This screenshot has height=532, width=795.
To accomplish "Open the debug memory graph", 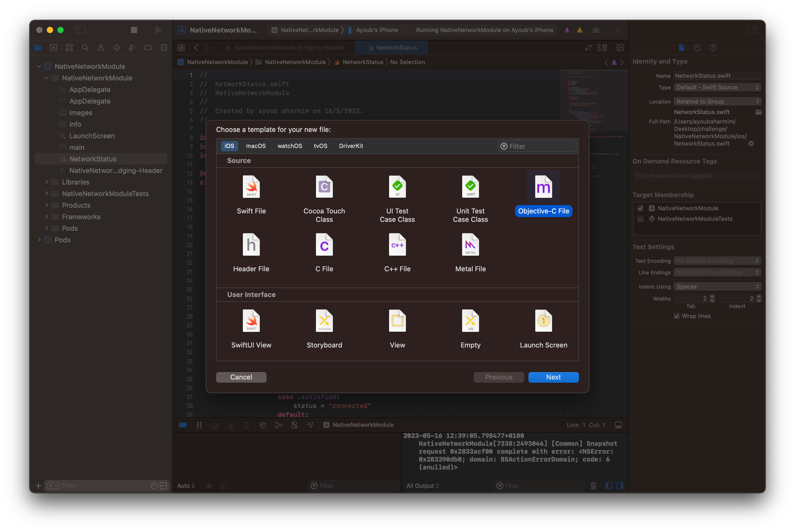I will [279, 425].
